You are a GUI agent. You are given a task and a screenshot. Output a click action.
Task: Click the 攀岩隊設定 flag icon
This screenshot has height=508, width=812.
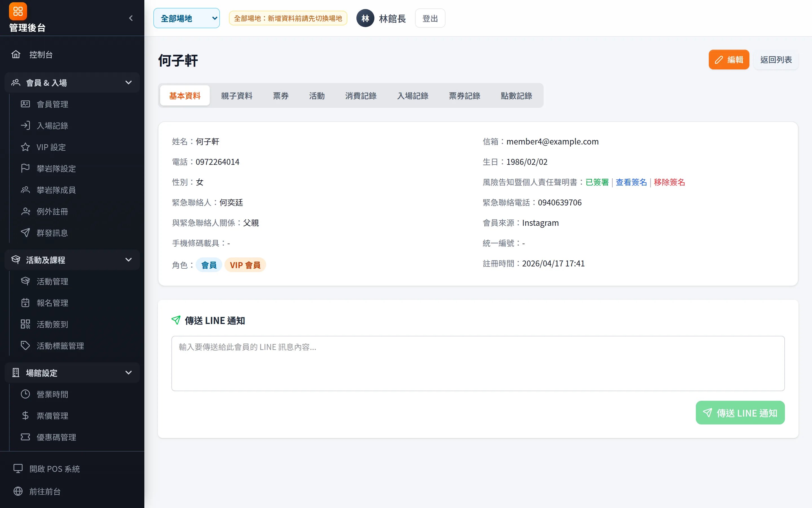25,168
